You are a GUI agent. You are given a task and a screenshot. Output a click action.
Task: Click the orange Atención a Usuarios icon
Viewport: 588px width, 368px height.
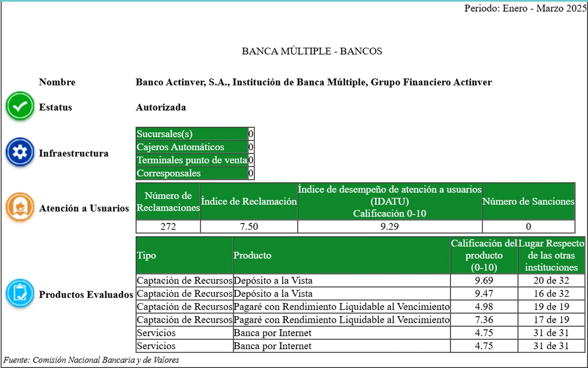(20, 207)
